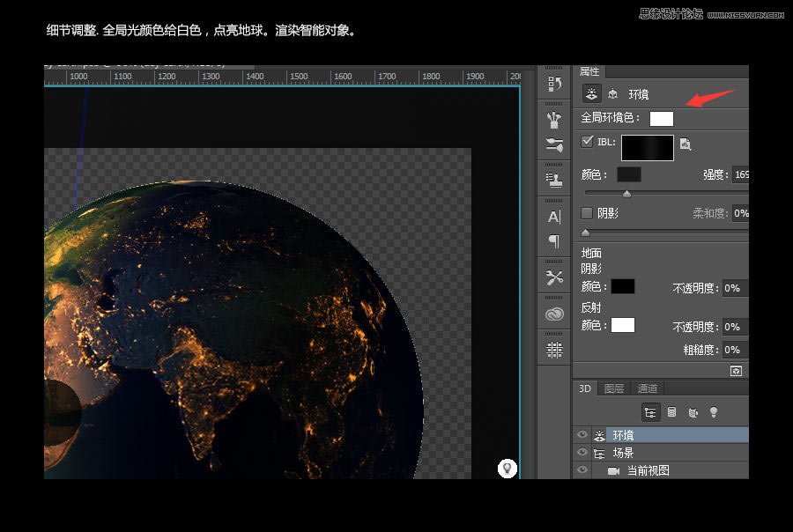Click the light bulb widget on canvas
Screen dimensions: 793x532
click(x=508, y=469)
